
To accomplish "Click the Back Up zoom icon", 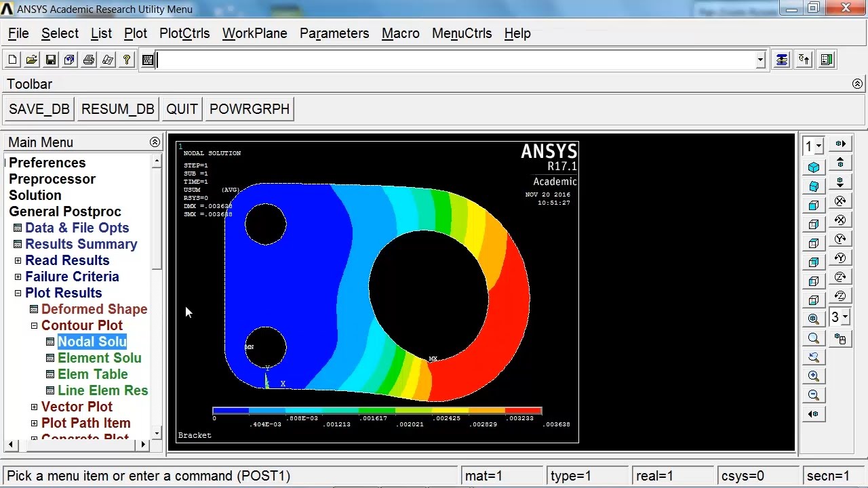I will tap(814, 357).
